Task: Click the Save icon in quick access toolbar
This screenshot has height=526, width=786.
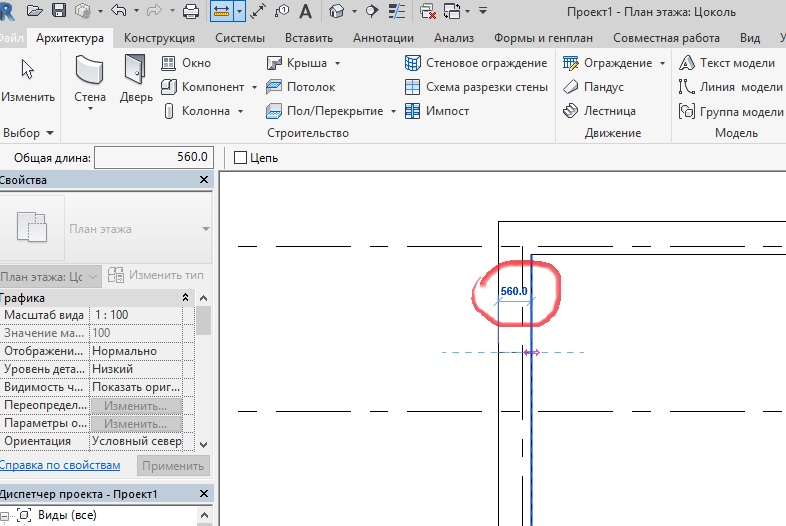Action: 59,11
